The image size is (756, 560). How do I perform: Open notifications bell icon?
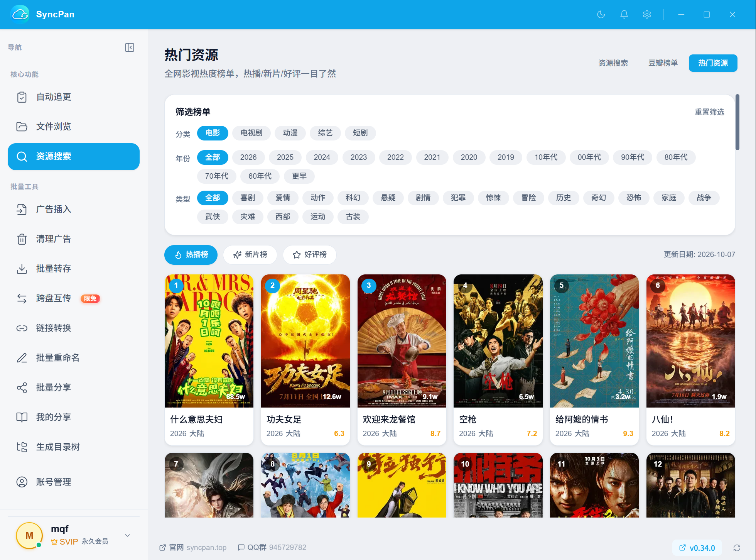coord(624,15)
